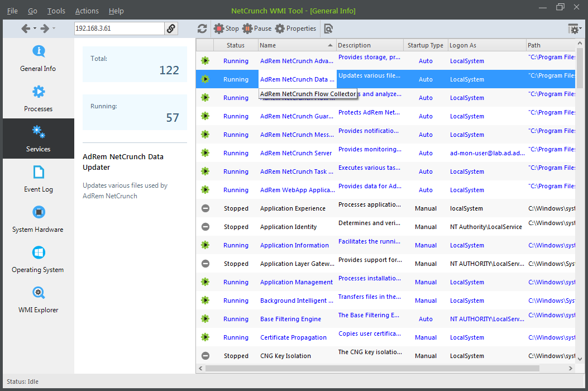The image size is (588, 391).
Task: Select the AdRem NetCrunch Guar... service name
Action: tap(297, 116)
